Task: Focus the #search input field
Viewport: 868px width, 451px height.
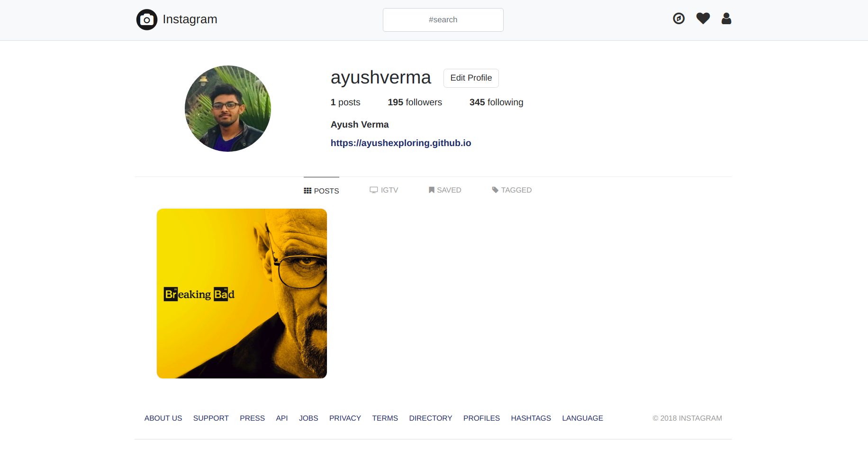Action: pos(443,20)
